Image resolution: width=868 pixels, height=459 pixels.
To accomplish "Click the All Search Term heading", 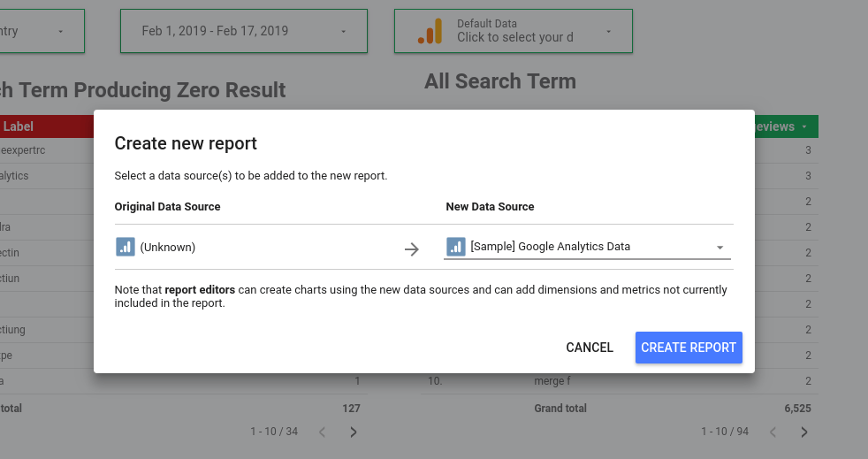I will [x=500, y=81].
